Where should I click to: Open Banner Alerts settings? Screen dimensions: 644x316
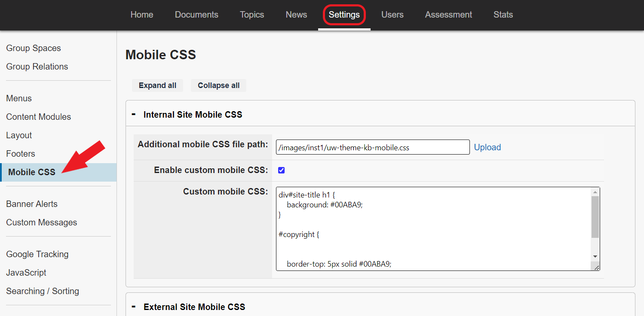pyautogui.click(x=32, y=204)
